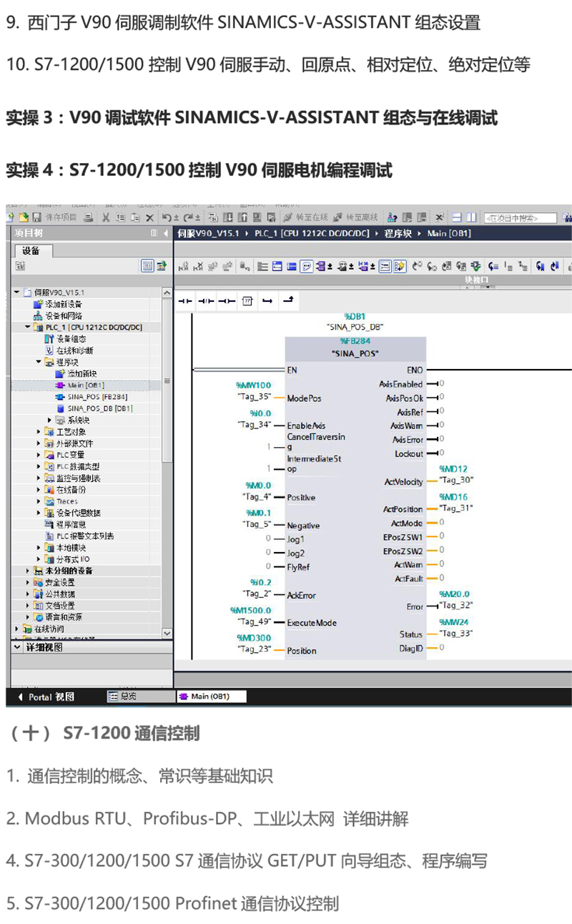Click the project tree scrollbar down arrow
572x924 pixels.
pyautogui.click(x=167, y=634)
